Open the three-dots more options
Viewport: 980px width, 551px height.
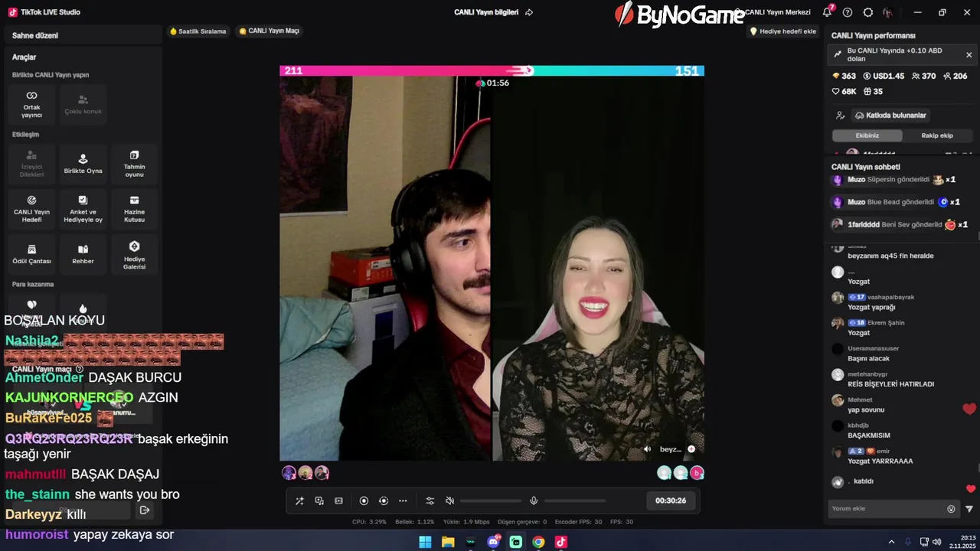point(403,500)
